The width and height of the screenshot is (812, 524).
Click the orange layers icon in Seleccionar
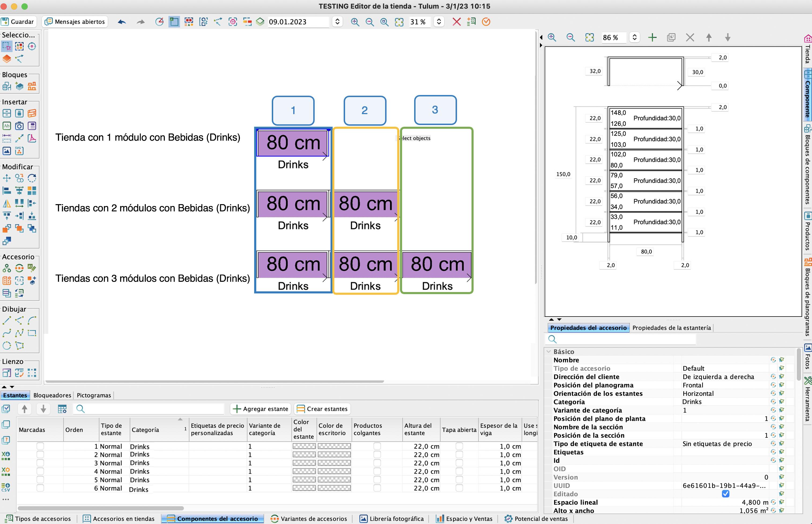[x=7, y=58]
